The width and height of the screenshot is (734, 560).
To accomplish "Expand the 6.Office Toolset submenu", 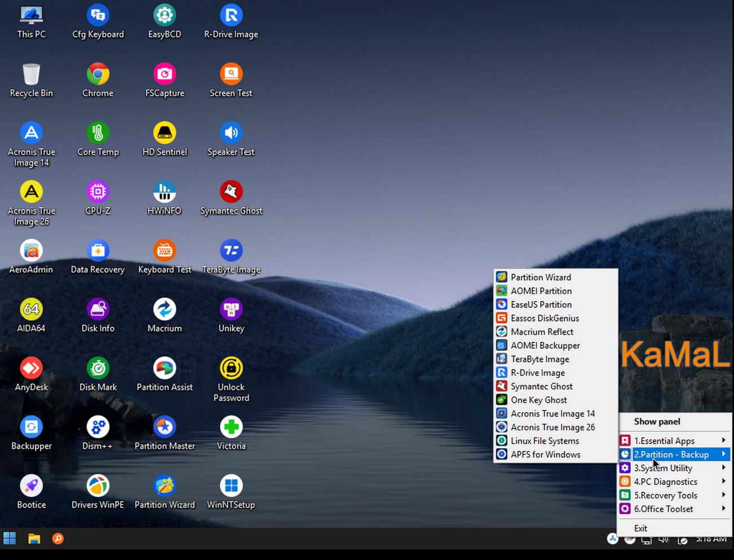I will coord(674,509).
